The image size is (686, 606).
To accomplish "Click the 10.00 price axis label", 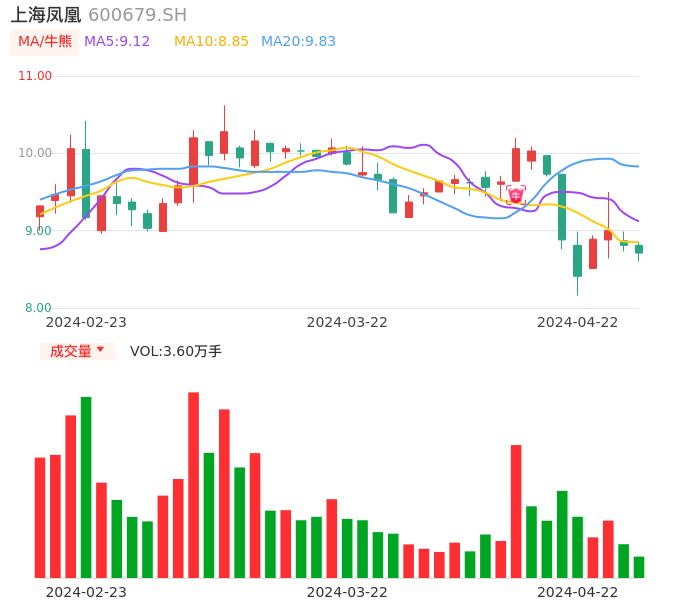I will click(x=35, y=153).
